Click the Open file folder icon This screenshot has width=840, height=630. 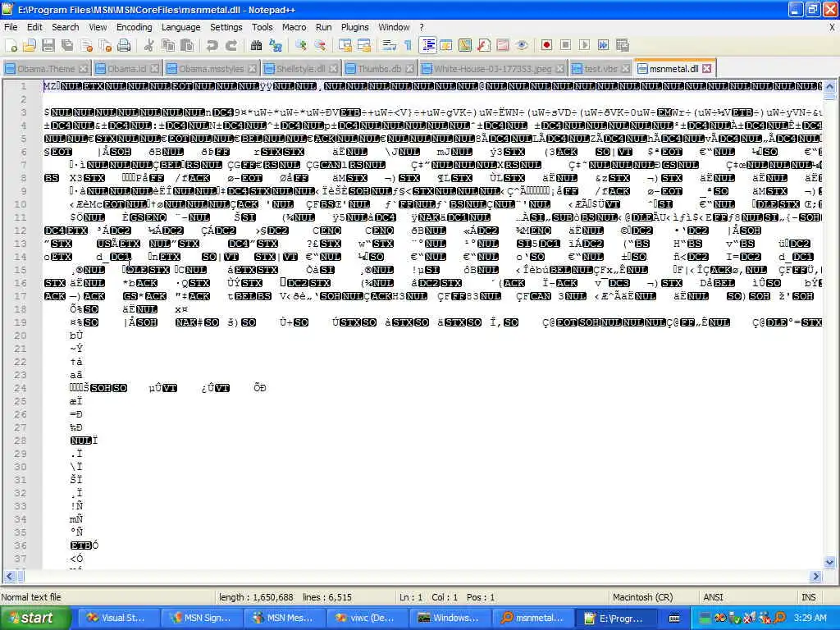30,46
